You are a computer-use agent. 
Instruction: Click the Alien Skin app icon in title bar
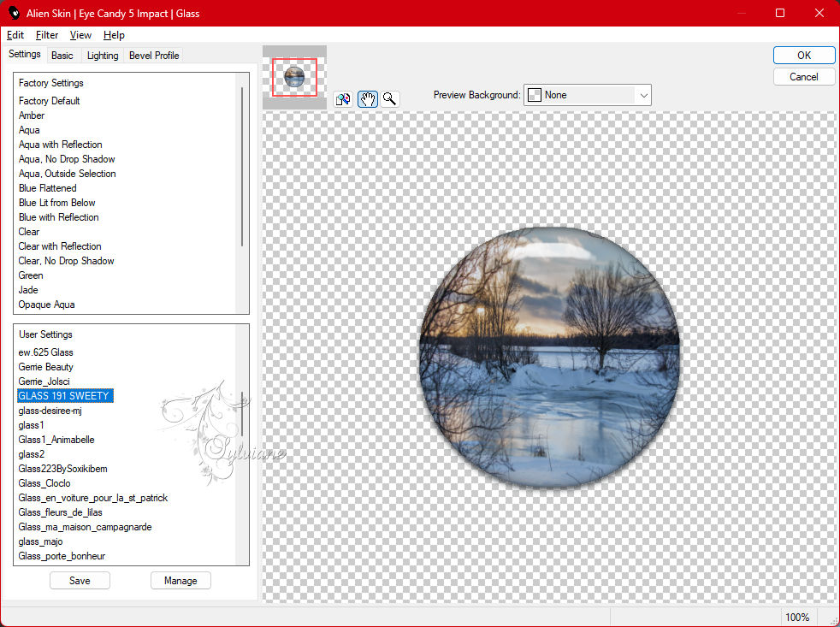(x=15, y=13)
